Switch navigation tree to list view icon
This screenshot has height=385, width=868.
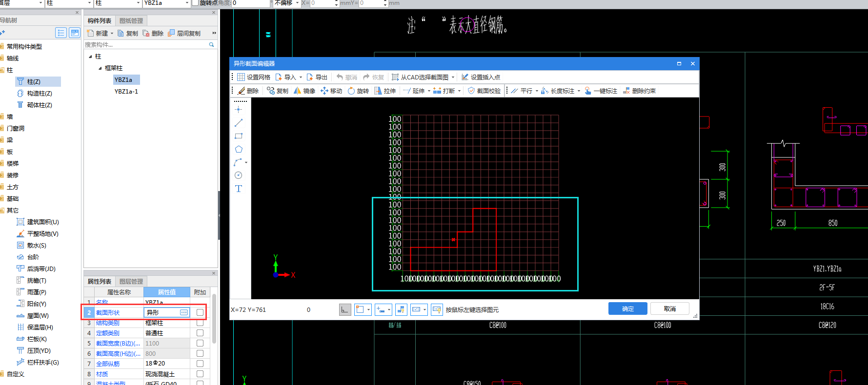(x=61, y=33)
